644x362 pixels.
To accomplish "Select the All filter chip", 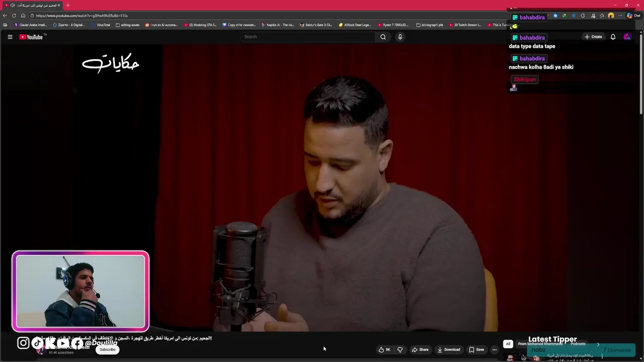I will [x=508, y=344].
